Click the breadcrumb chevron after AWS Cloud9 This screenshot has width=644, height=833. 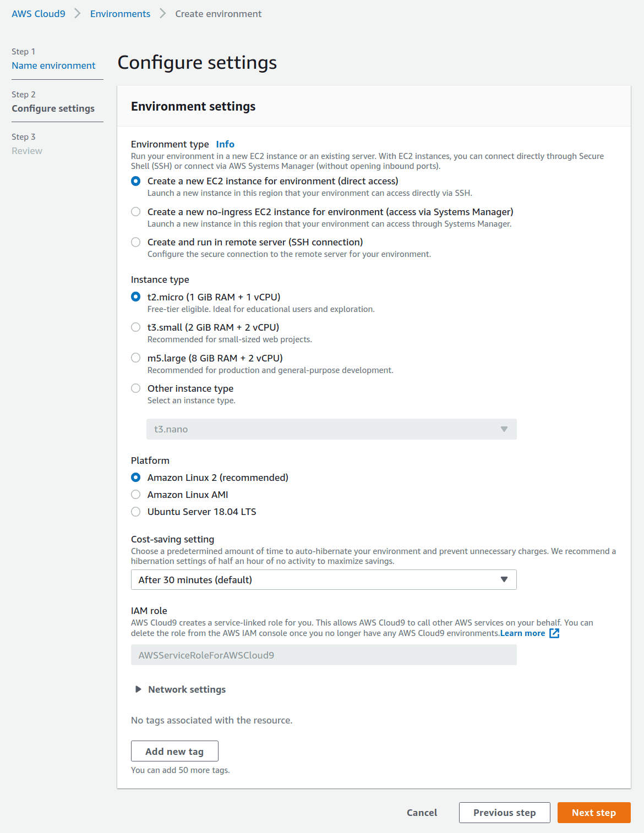click(78, 14)
